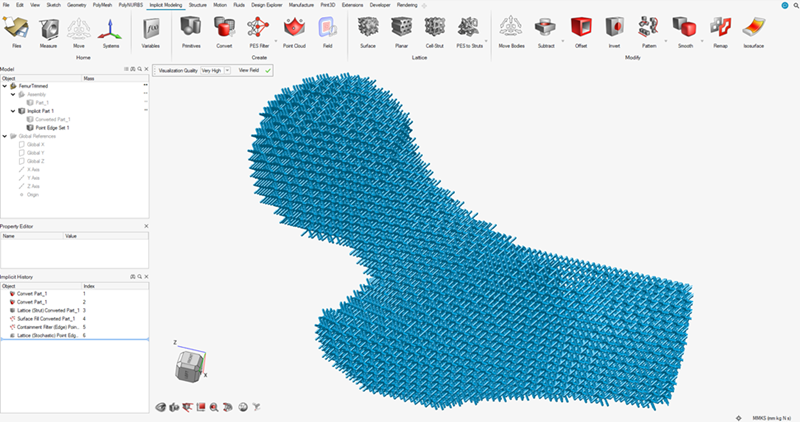Toggle visibility of Global Z reference
The width and height of the screenshot is (800, 422).
tap(23, 160)
